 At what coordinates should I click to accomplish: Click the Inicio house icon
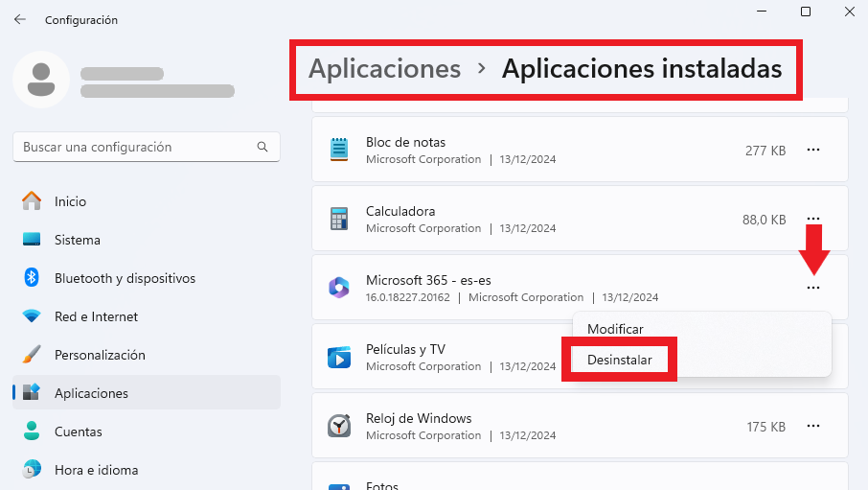tap(32, 200)
